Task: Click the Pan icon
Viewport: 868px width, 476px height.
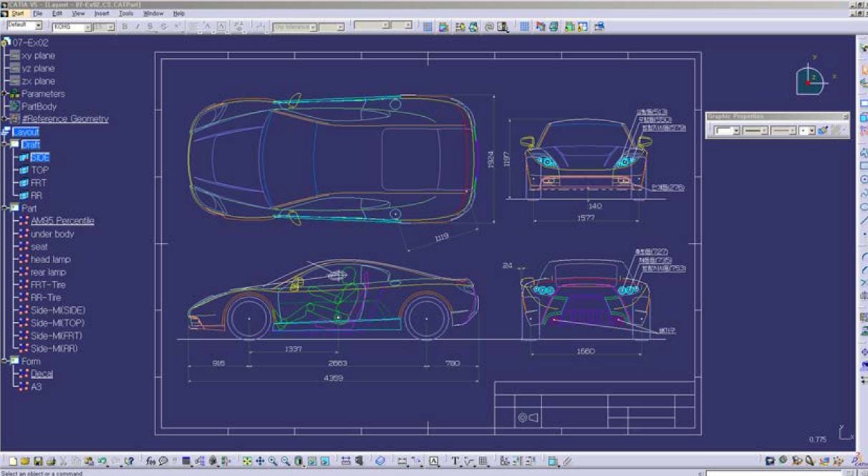Action: tap(259, 461)
